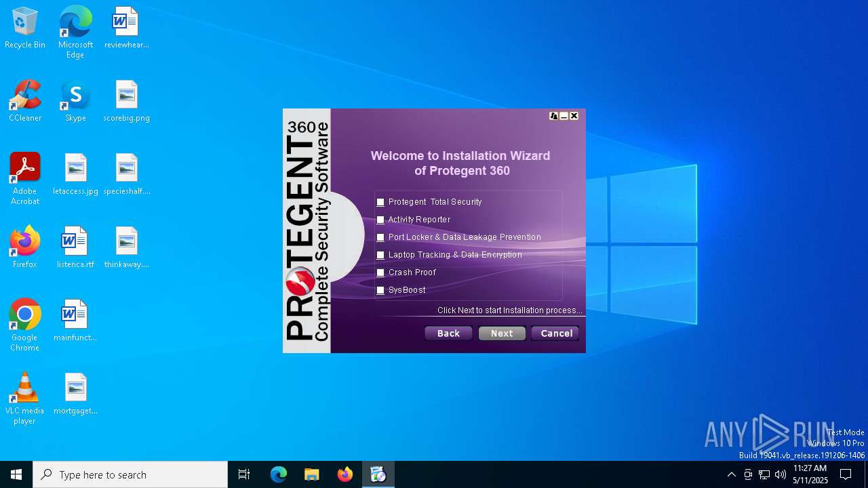
Task: Select the thinkaway image file icon
Action: 126,248
